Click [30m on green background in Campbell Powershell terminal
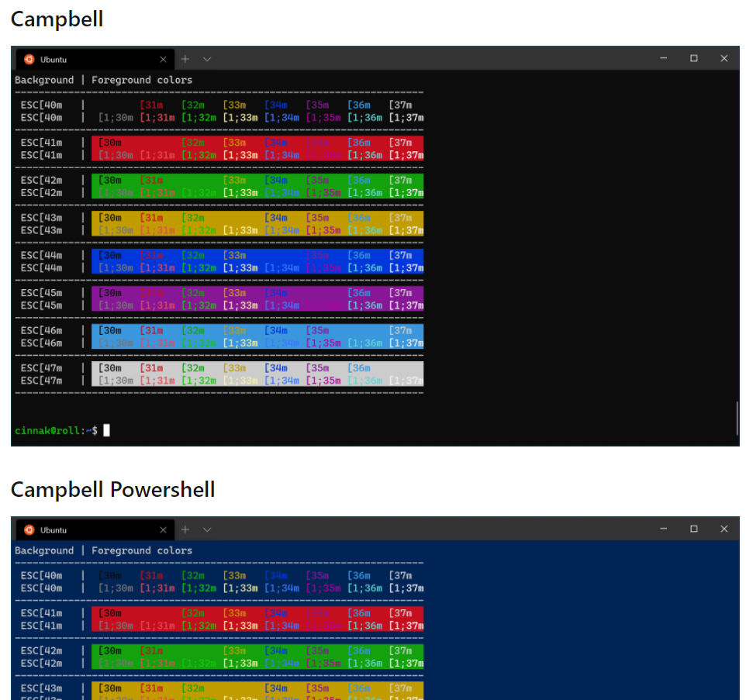Image resolution: width=753 pixels, height=700 pixels. [110, 650]
